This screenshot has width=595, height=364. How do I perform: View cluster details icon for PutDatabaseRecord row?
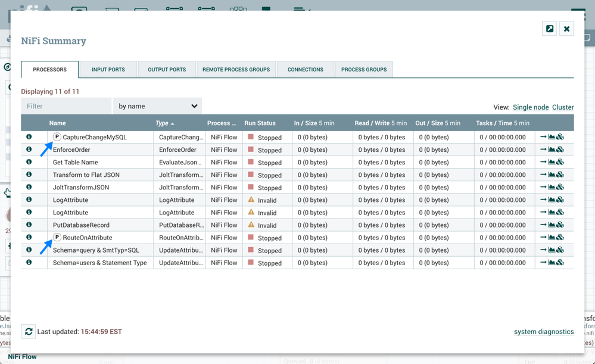pos(560,225)
